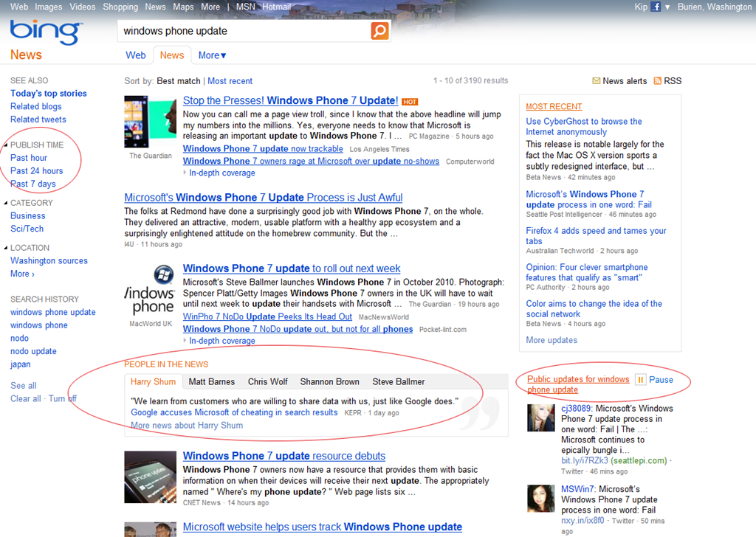This screenshot has height=537, width=756.
Task: Open 'Windows Phone 7 update now trackable'
Action: [x=263, y=149]
